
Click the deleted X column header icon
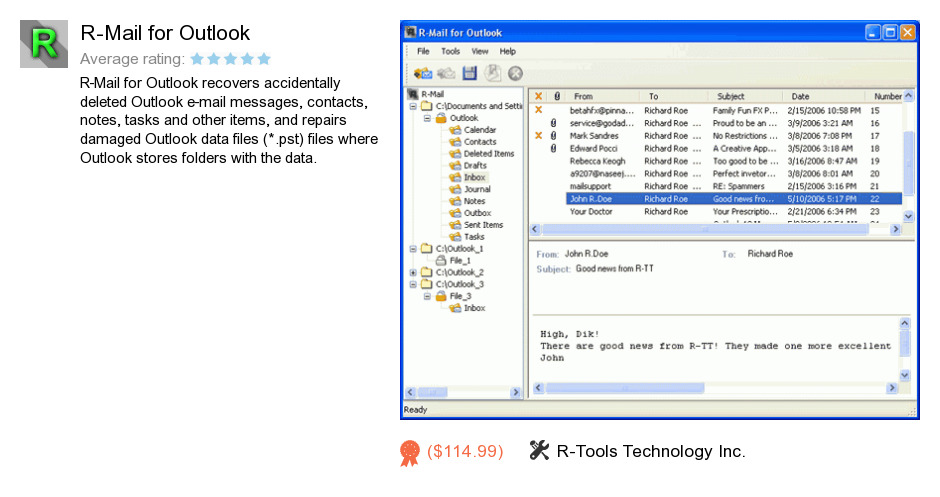click(538, 96)
